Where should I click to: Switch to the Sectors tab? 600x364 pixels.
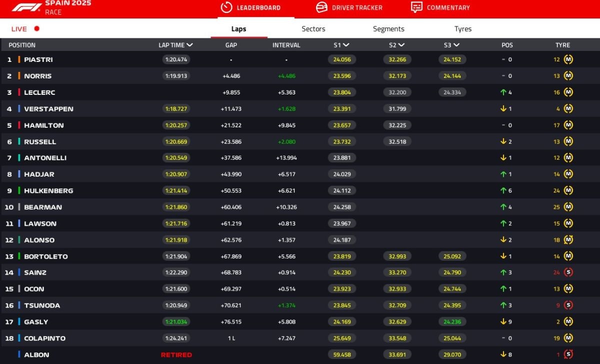coord(313,29)
